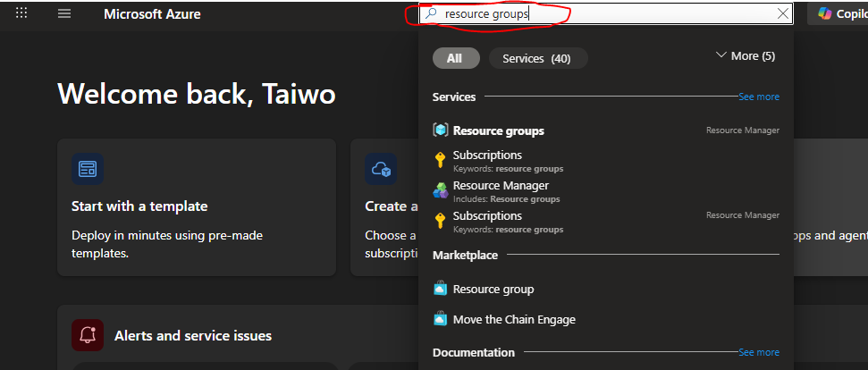Click Move the Chain Engage bag icon
The width and height of the screenshot is (868, 370).
click(x=440, y=319)
